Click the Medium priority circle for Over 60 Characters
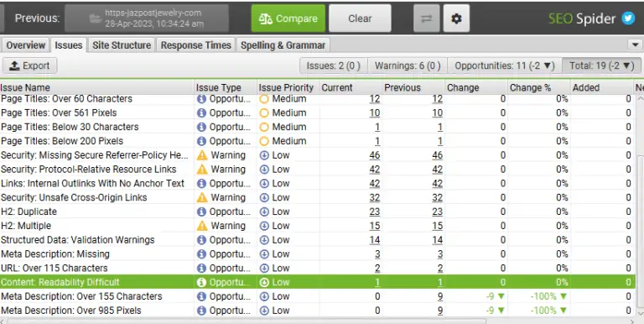The width and height of the screenshot is (644, 324). 264,99
